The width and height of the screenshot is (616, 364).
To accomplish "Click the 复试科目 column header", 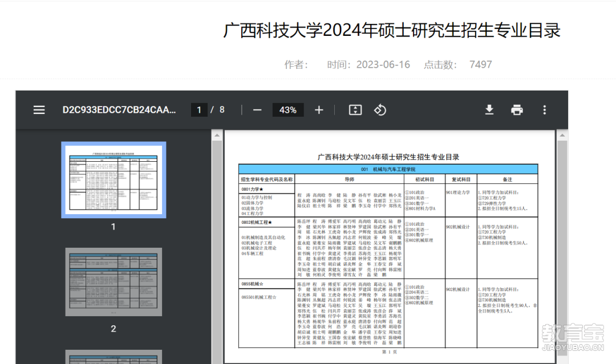I will pyautogui.click(x=461, y=179).
